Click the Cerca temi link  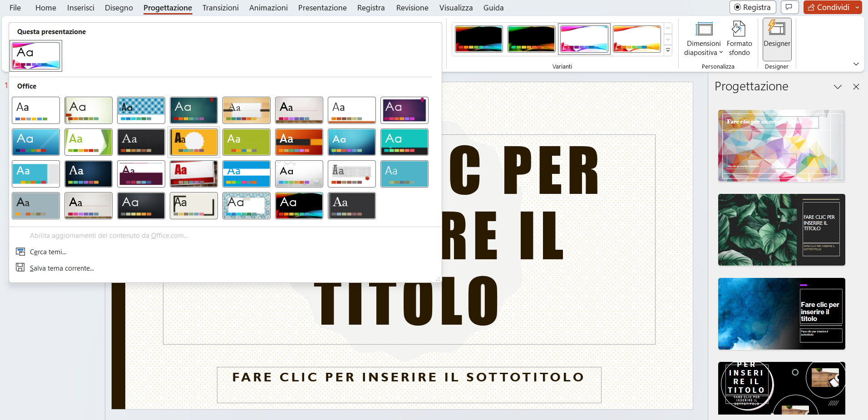pyautogui.click(x=48, y=251)
